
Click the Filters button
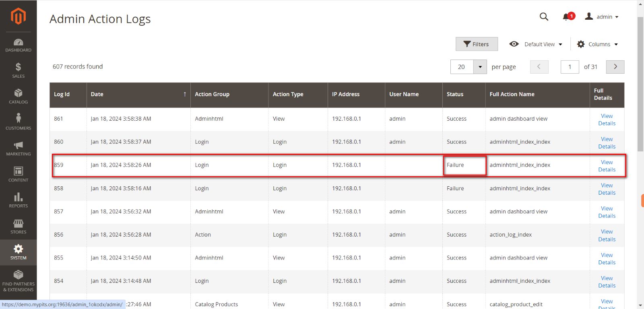pos(477,44)
